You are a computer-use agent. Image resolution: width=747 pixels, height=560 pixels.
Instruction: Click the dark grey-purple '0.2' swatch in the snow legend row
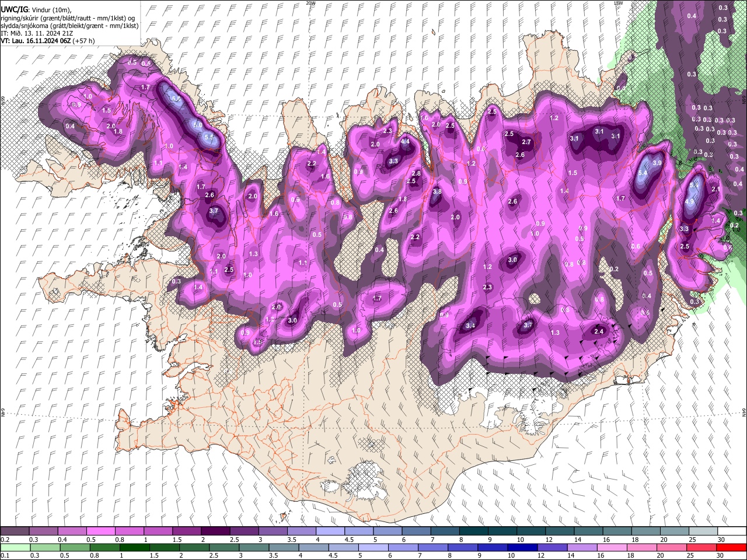tap(15, 531)
